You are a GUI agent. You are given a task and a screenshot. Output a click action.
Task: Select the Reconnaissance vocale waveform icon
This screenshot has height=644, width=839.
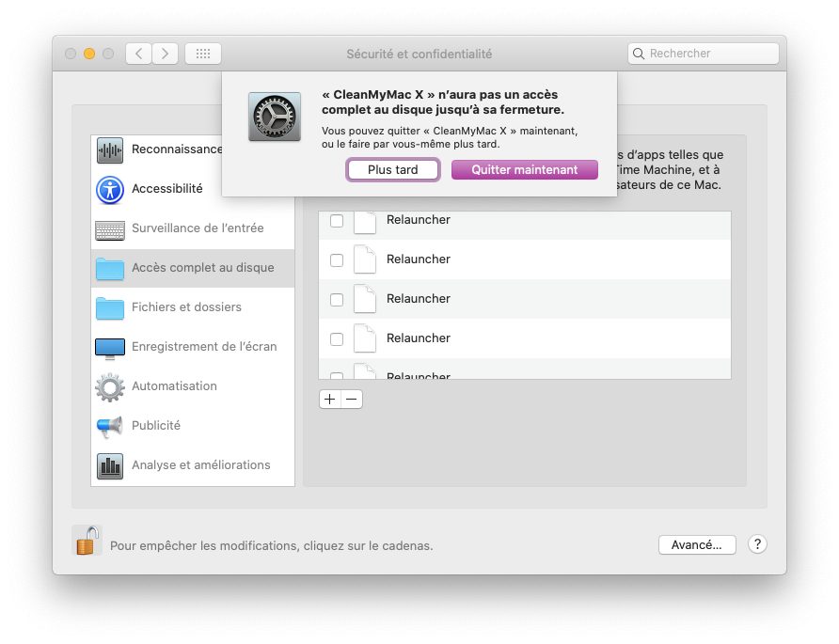point(110,150)
